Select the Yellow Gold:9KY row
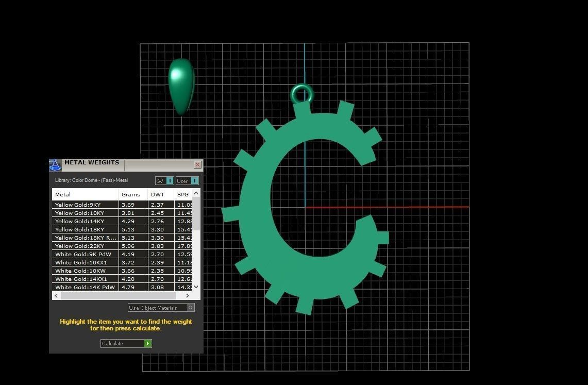This screenshot has width=588, height=385. tap(122, 205)
